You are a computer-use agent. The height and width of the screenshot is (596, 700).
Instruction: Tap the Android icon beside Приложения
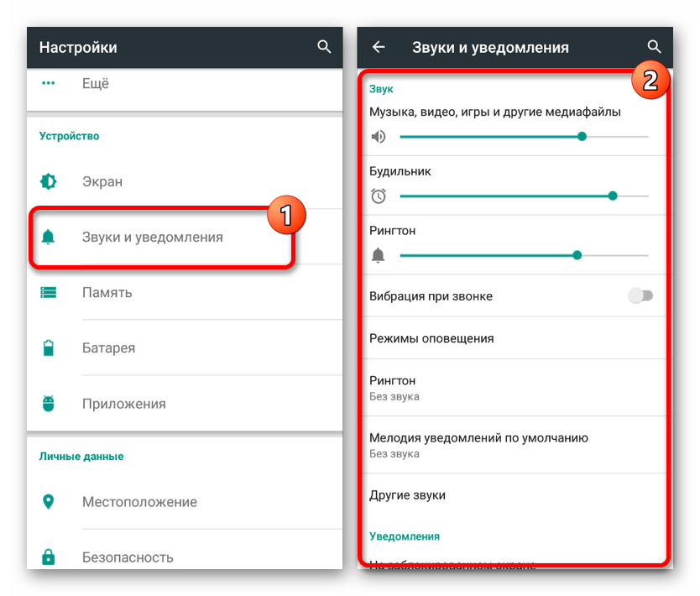[x=48, y=403]
